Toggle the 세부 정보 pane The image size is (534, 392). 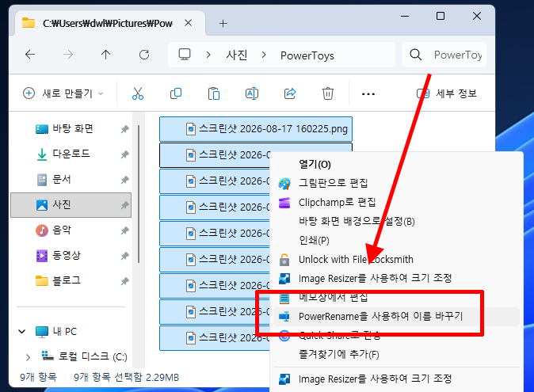pyautogui.click(x=447, y=93)
